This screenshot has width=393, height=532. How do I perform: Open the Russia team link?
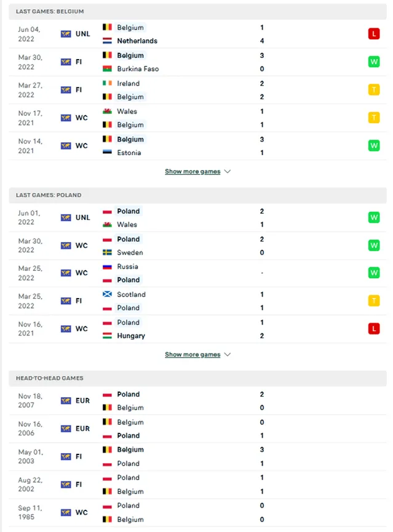coord(127,267)
